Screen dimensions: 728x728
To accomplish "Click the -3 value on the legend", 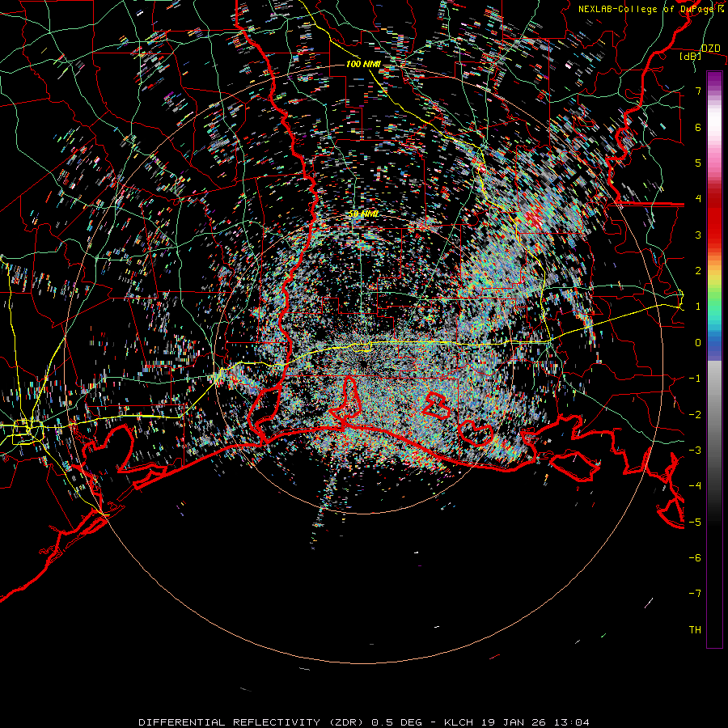I will (695, 451).
